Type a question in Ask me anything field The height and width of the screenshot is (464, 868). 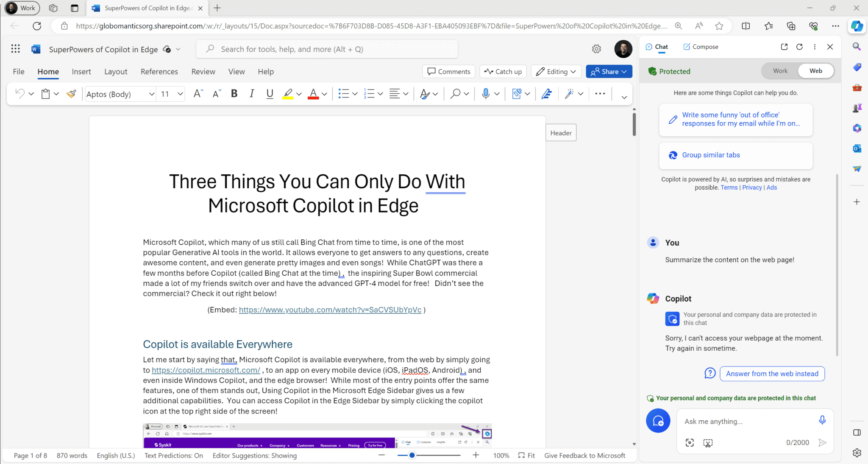point(754,421)
